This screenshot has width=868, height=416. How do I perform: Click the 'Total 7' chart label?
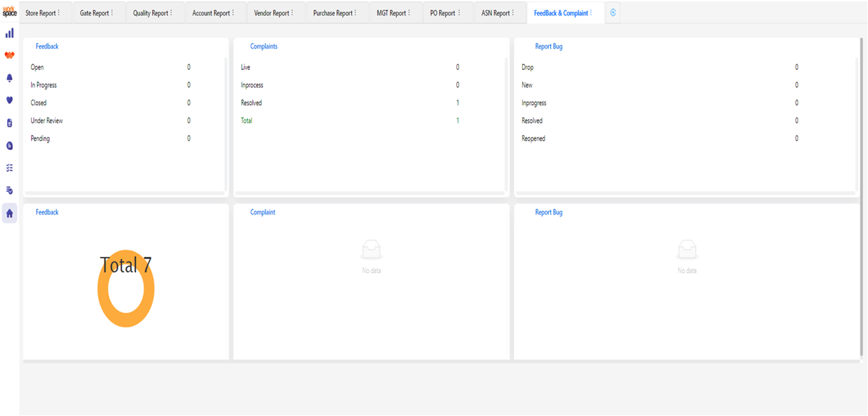click(x=125, y=265)
